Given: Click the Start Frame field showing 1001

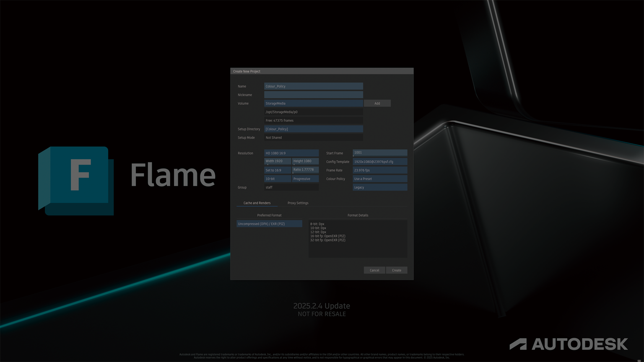Looking at the screenshot, I should pyautogui.click(x=380, y=153).
